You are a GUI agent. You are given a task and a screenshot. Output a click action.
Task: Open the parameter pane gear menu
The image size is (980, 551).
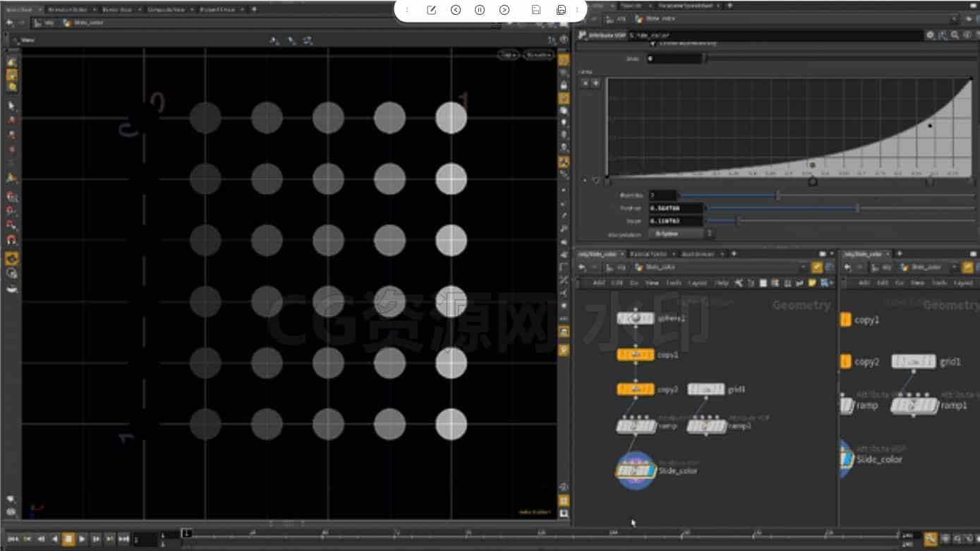[930, 35]
